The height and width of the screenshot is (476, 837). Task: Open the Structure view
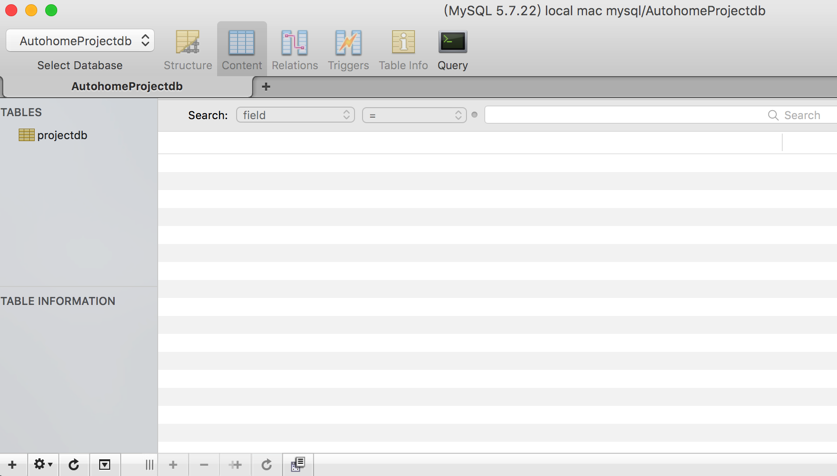(x=187, y=50)
